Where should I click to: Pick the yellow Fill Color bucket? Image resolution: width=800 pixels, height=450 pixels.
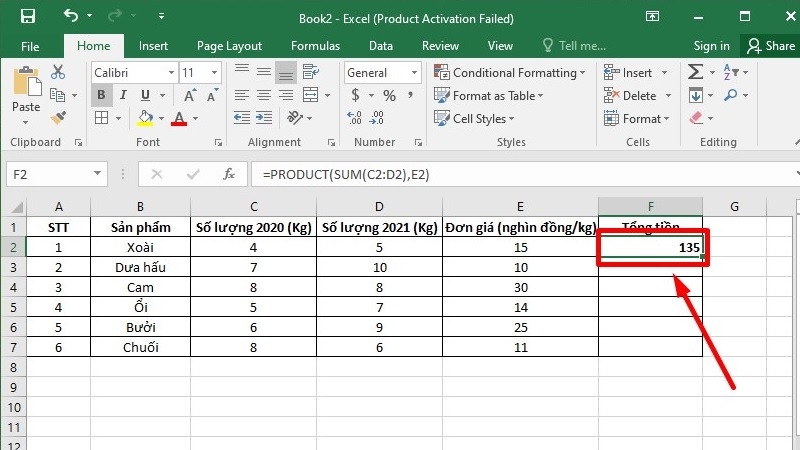(145, 118)
